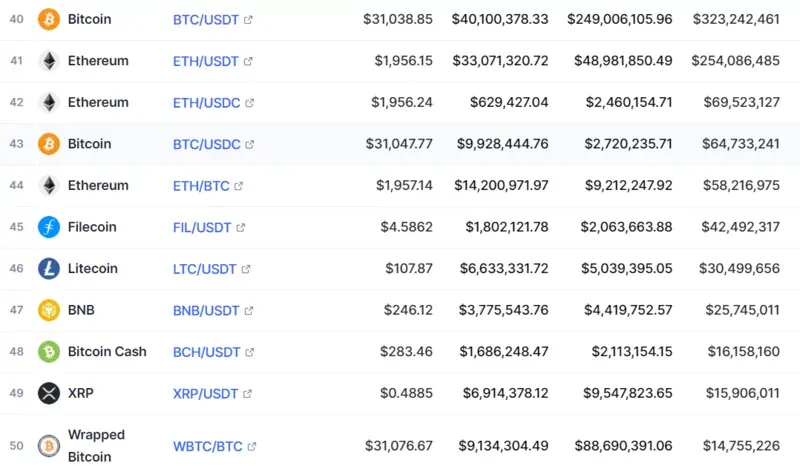
Task: Open the FIL/USDT trading pair link
Action: coord(202,228)
